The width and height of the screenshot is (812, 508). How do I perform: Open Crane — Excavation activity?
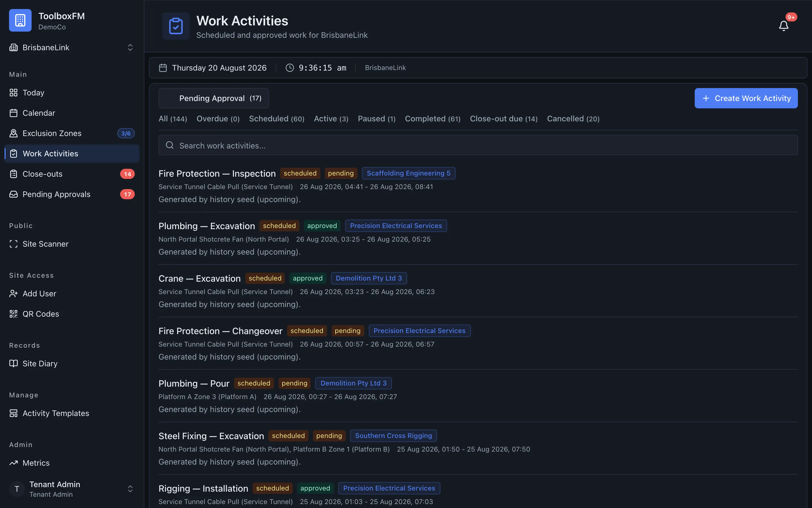tap(200, 278)
